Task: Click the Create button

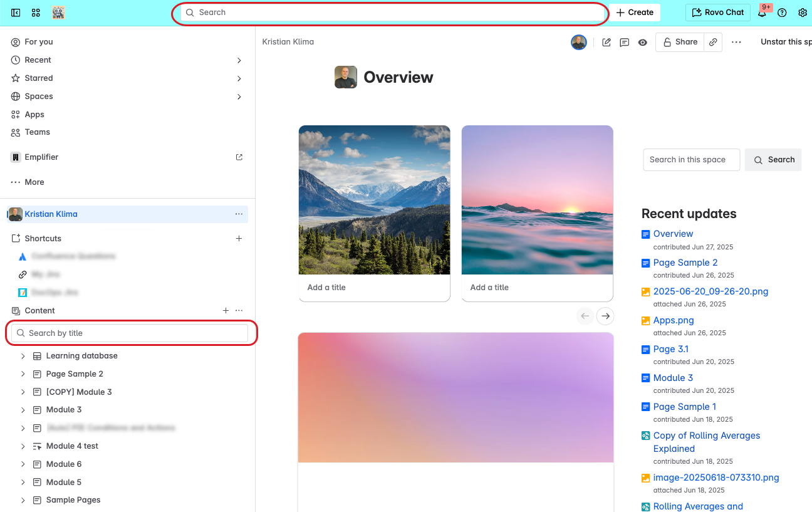Action: click(634, 12)
